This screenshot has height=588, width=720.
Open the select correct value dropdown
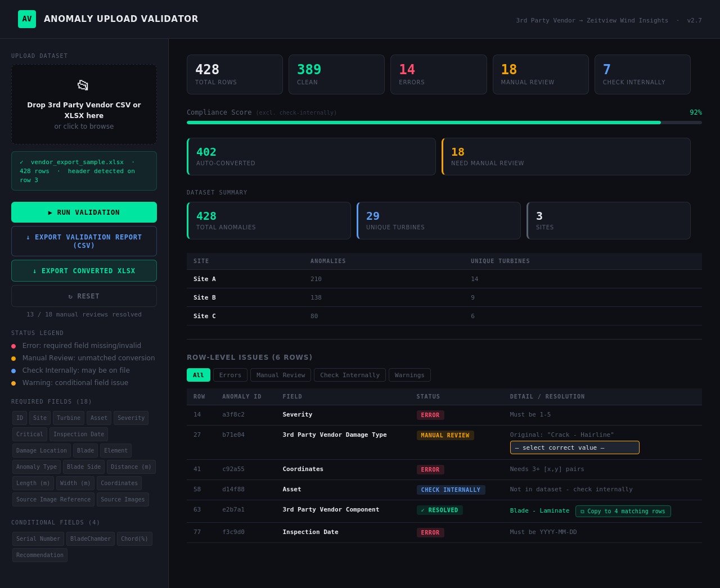(574, 447)
